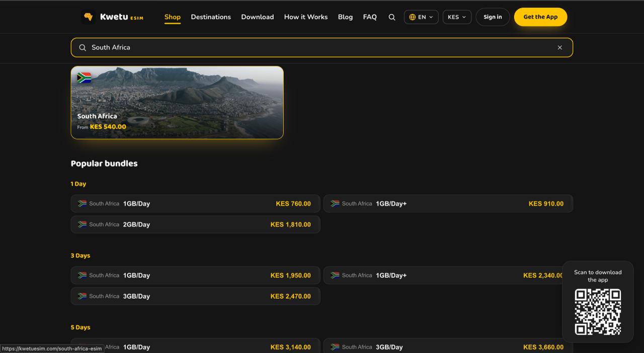Click flag icon on KES 2,470.00 row
644x353 pixels.
tap(83, 296)
